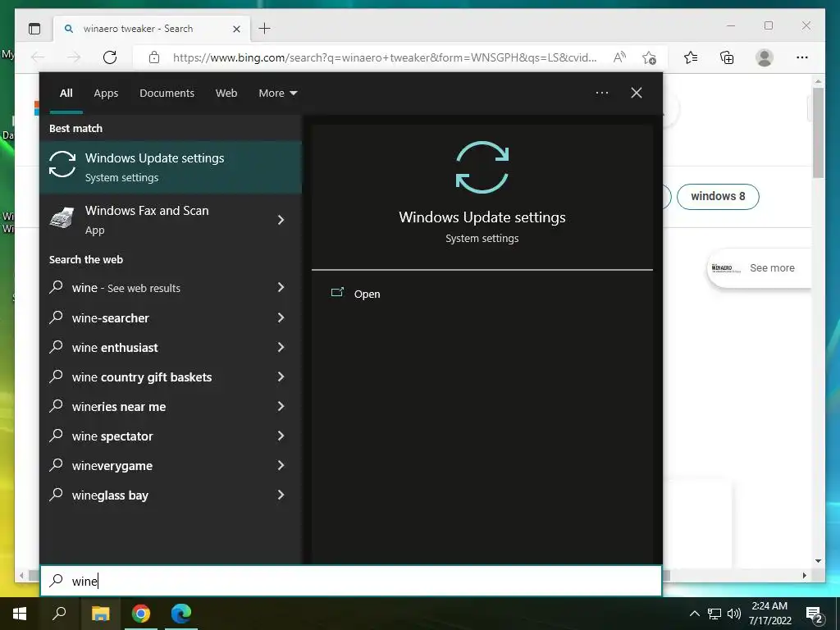840x630 pixels.
Task: Add this page to favorites star
Action: point(650,57)
